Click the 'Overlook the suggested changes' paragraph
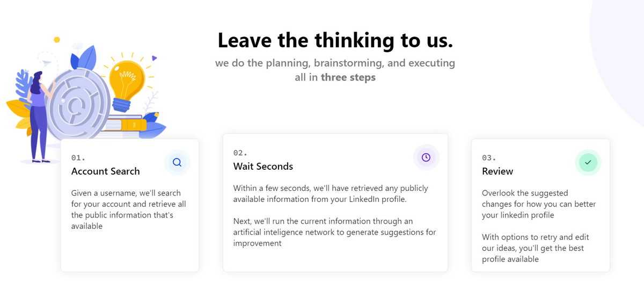Image resolution: width=644 pixels, height=281 pixels. pos(539,204)
